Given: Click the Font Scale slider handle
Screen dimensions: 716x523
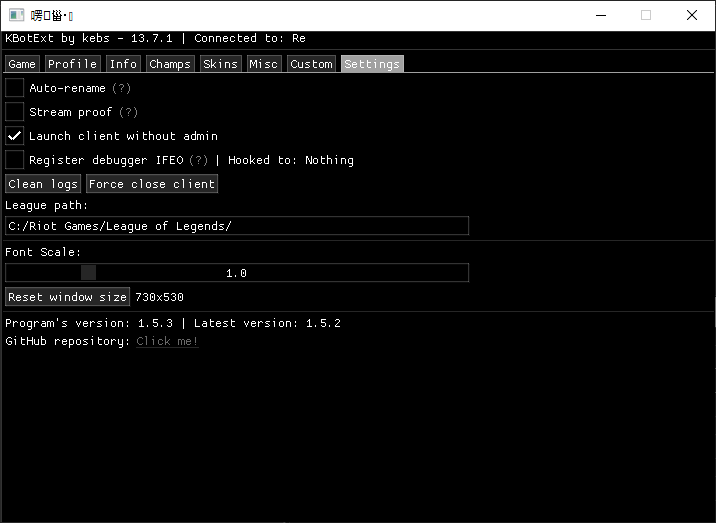Looking at the screenshot, I should click(89, 273).
